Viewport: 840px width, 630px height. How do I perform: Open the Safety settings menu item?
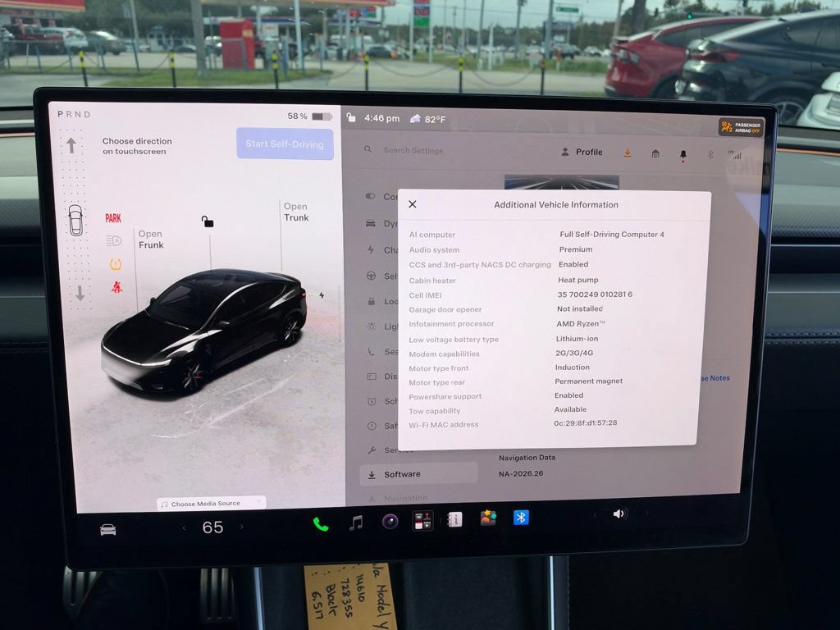[383, 426]
